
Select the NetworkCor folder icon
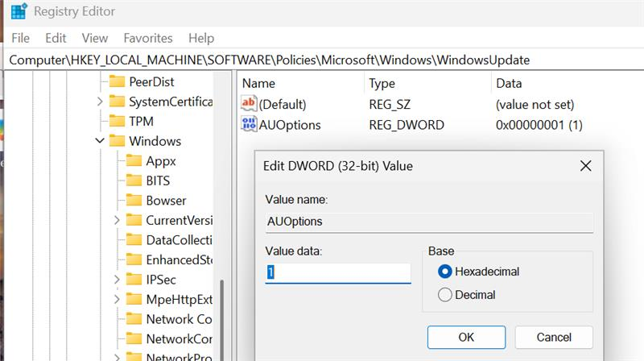pyautogui.click(x=134, y=338)
